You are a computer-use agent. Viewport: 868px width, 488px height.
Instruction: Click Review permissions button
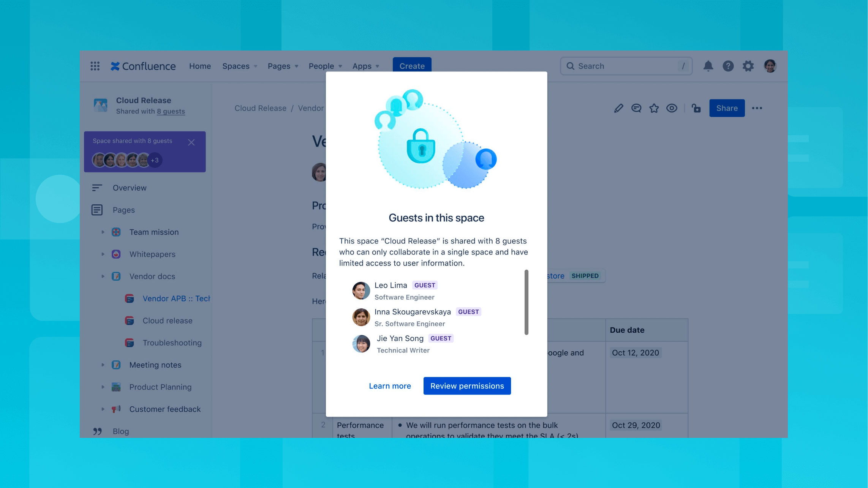tap(467, 385)
